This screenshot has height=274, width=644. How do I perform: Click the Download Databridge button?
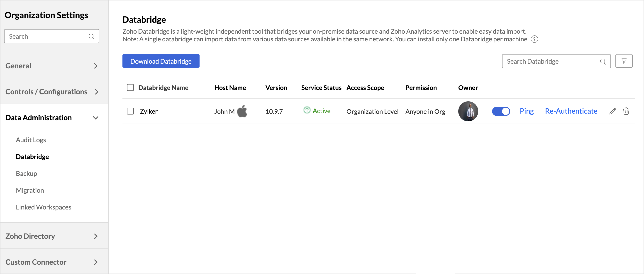tap(161, 61)
